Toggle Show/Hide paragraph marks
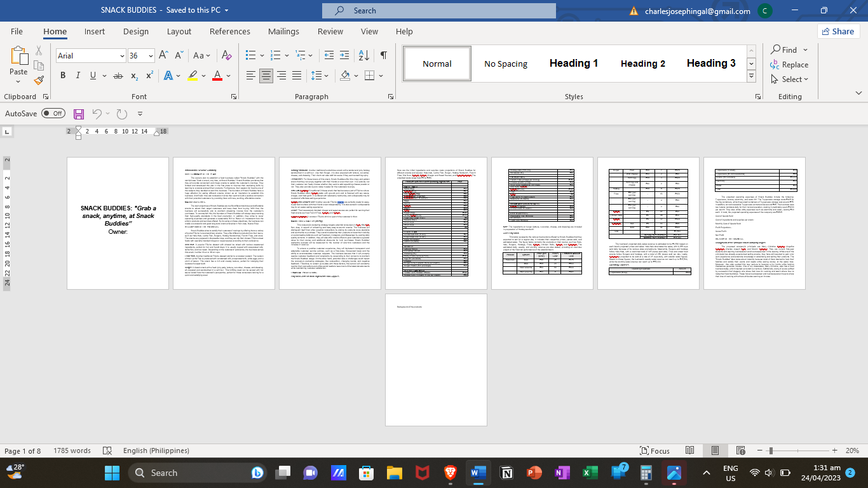This screenshot has width=868, height=488. [x=384, y=56]
